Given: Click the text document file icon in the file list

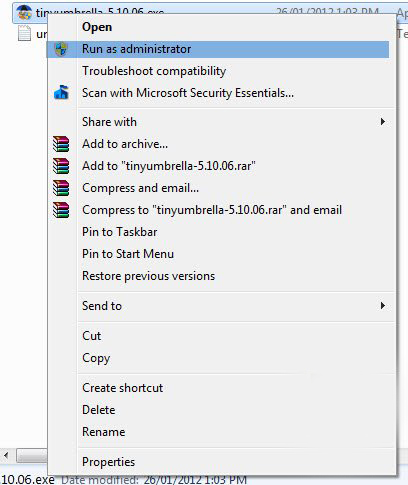Looking at the screenshot, I should coord(24,34).
